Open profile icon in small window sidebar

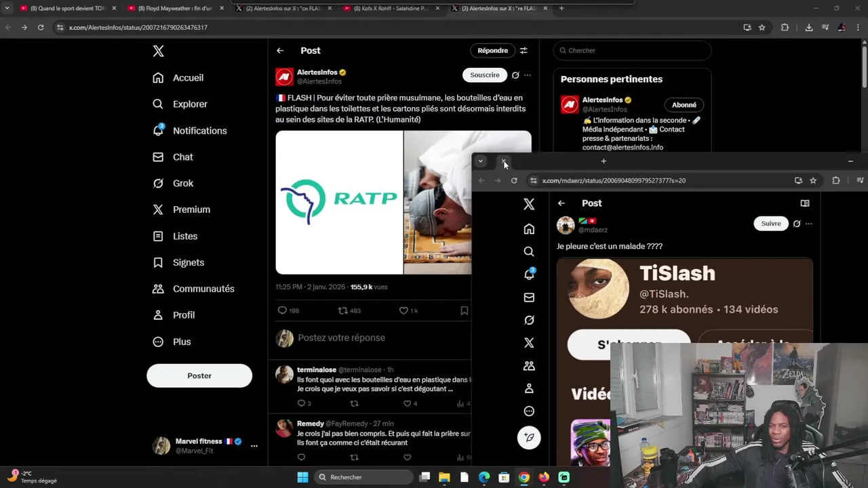pyautogui.click(x=529, y=388)
